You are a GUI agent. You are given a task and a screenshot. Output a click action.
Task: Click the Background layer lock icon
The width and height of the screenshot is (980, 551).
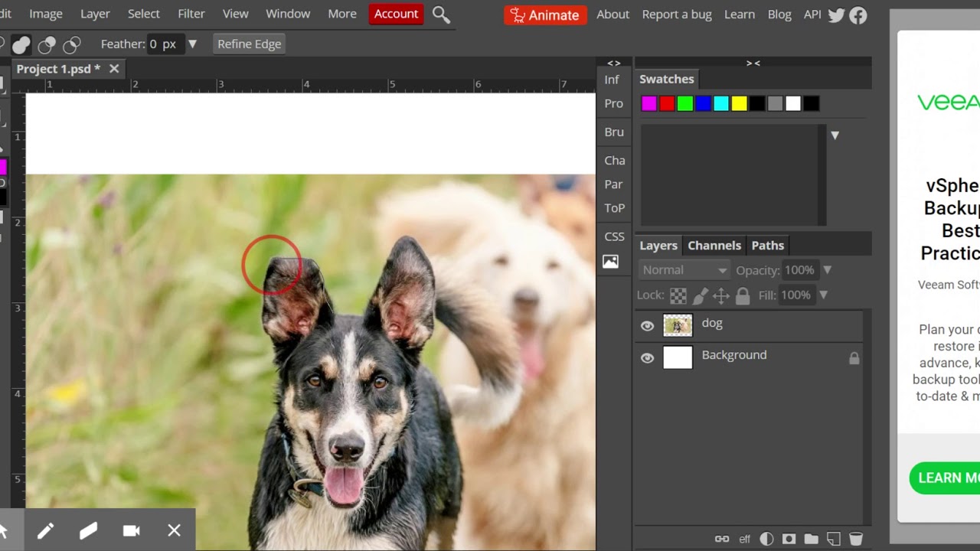point(854,358)
